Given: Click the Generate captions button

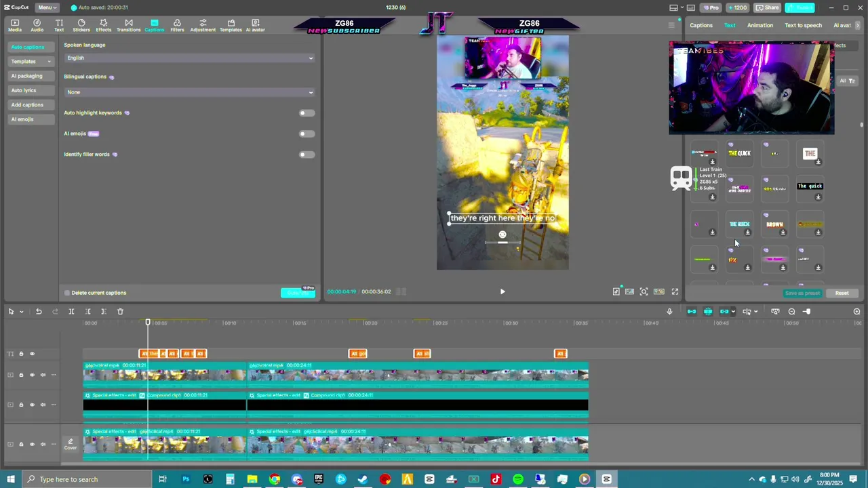Looking at the screenshot, I should (298, 293).
